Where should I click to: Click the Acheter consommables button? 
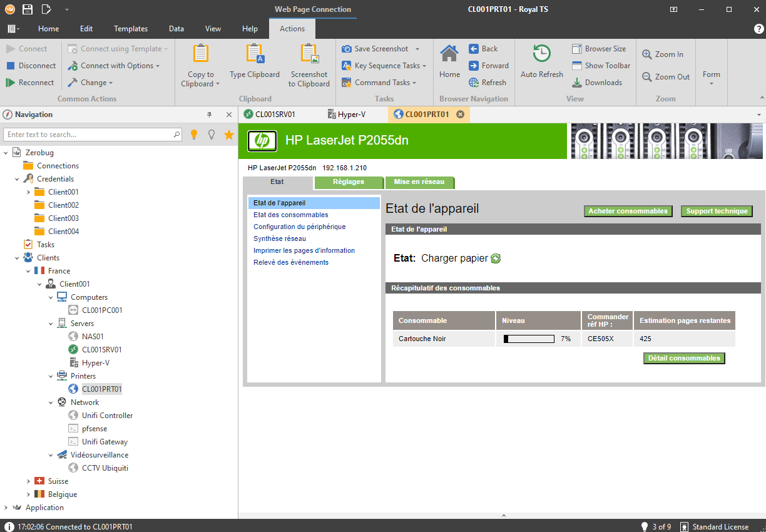pyautogui.click(x=628, y=212)
